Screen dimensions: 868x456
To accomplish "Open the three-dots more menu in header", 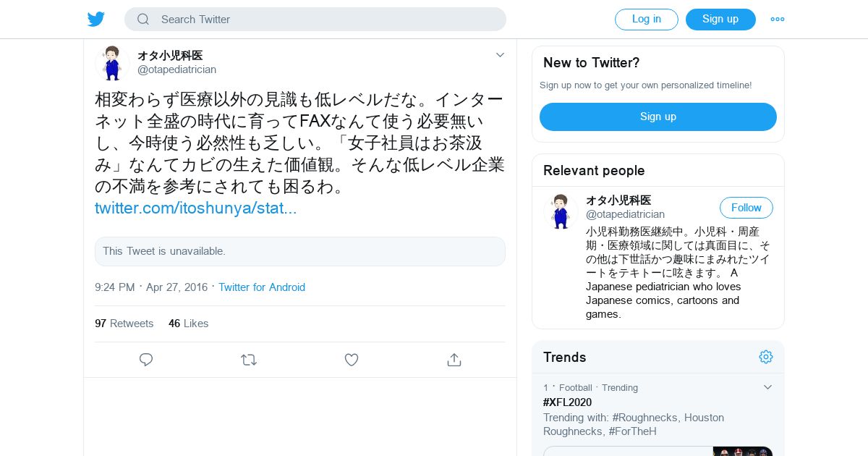I will coord(778,20).
